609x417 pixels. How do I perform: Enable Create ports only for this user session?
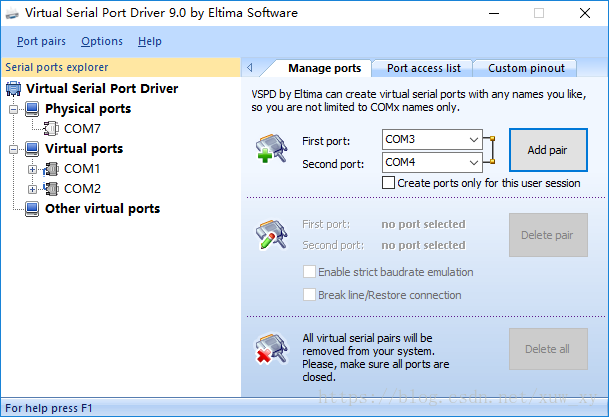coord(388,183)
